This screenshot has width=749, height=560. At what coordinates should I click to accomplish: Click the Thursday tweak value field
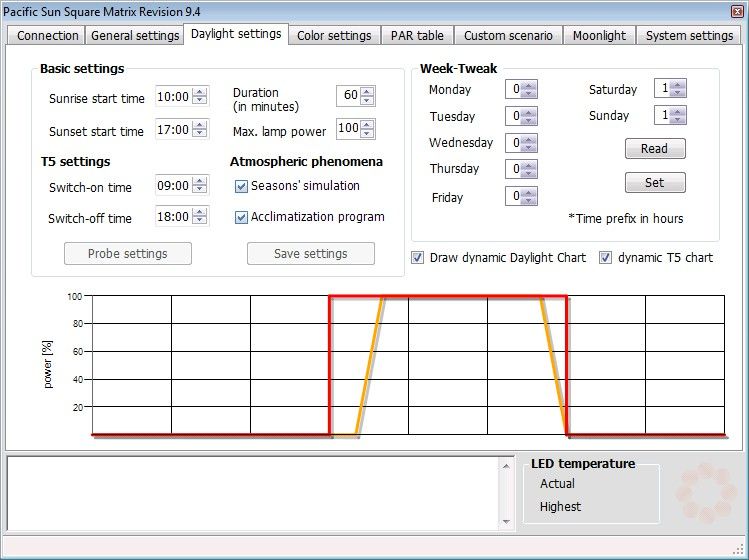pos(514,169)
